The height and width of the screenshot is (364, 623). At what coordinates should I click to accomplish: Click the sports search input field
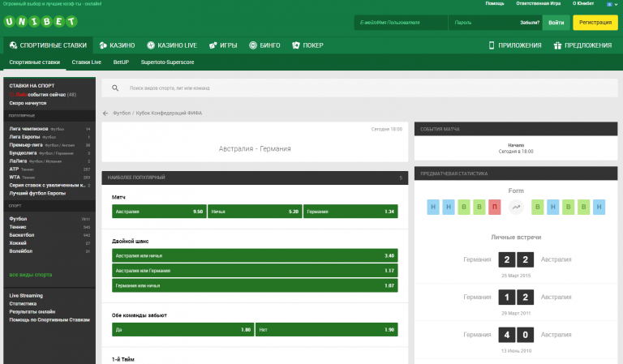click(359, 88)
